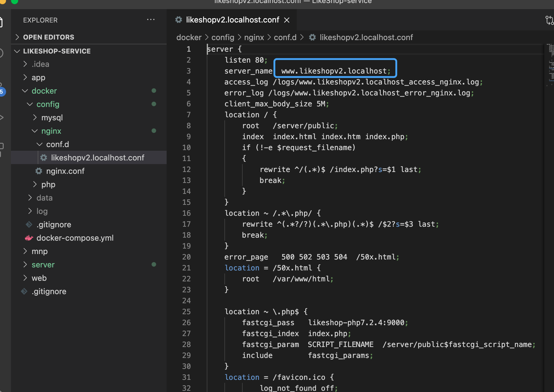Click the SCRIPT_FILENAME fastcgi_param line
This screenshot has height=392, width=554.
pyautogui.click(x=389, y=345)
